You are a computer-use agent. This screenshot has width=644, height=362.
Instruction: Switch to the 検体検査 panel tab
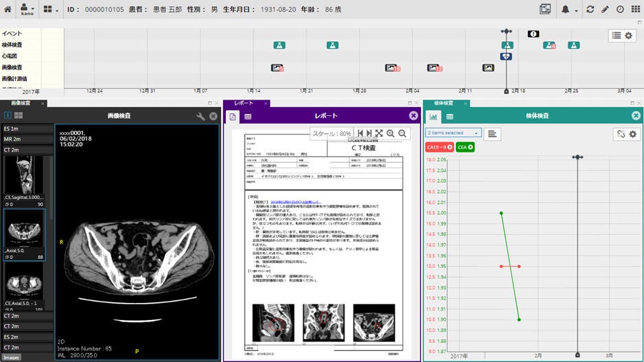tap(444, 103)
